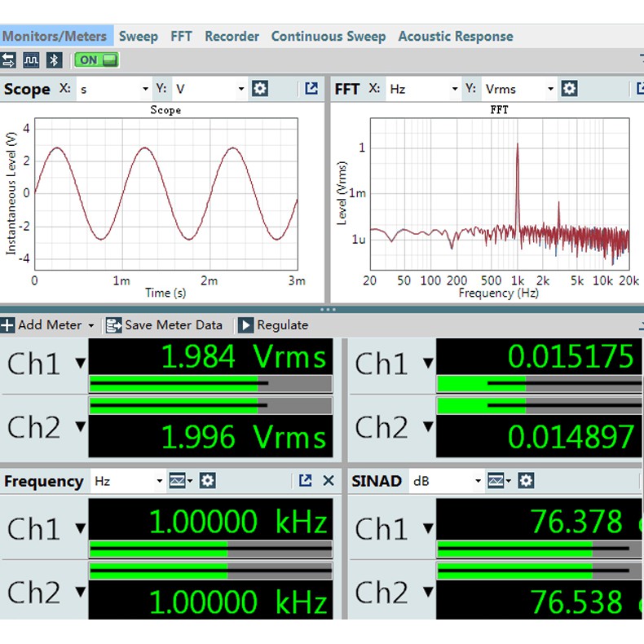Click Save Meter Data
The width and height of the screenshot is (644, 644).
coord(165,325)
